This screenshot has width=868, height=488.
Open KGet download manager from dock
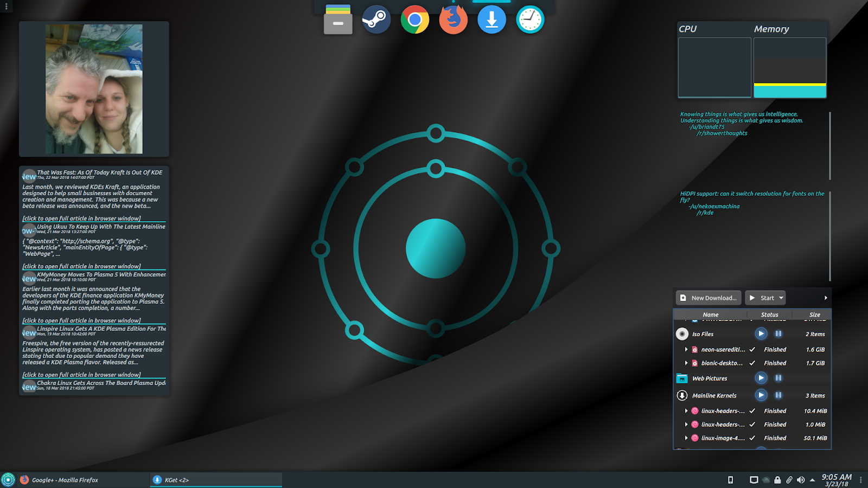click(492, 20)
